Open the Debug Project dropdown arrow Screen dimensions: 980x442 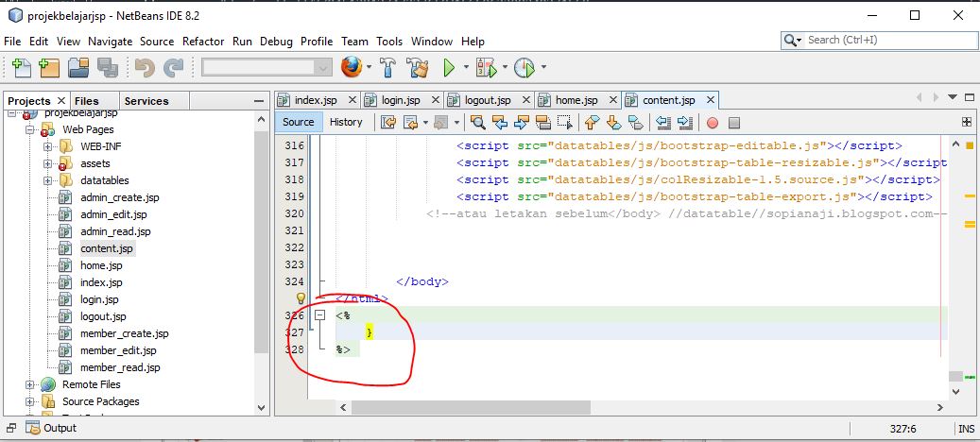[504, 67]
